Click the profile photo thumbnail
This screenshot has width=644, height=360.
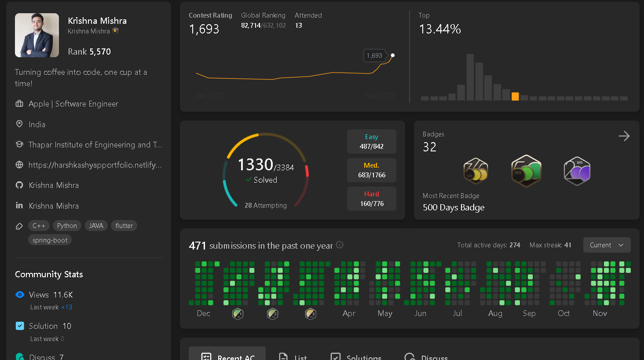point(37,35)
